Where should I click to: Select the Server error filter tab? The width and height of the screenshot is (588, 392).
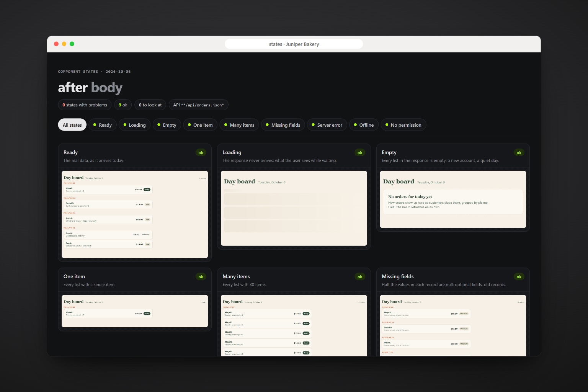[x=327, y=125]
